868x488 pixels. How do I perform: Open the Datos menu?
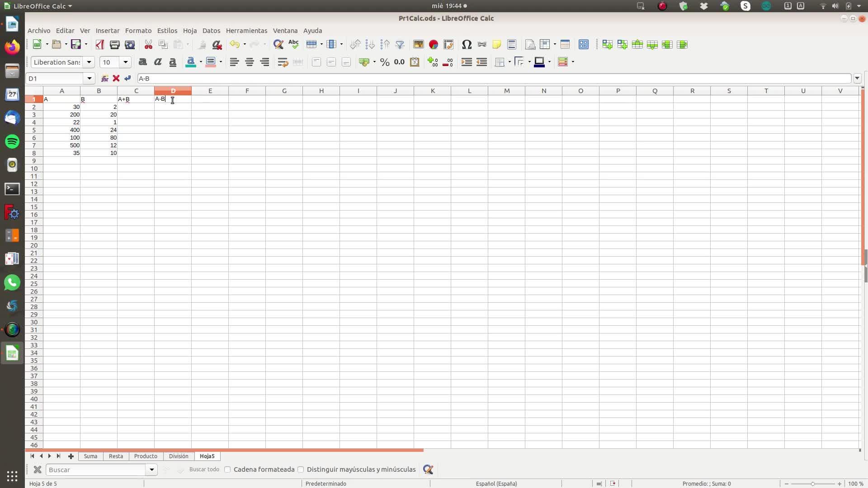pos(211,31)
